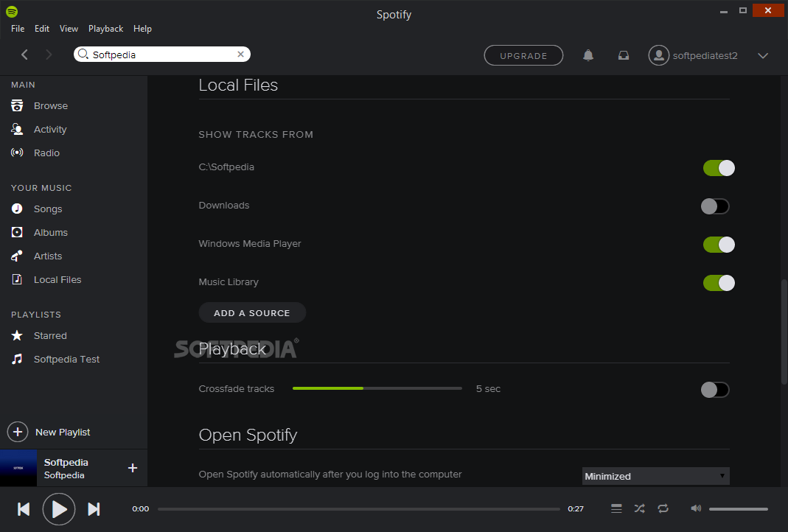Click the Artists microphone icon
Viewport: 788px width, 532px height.
tap(17, 256)
